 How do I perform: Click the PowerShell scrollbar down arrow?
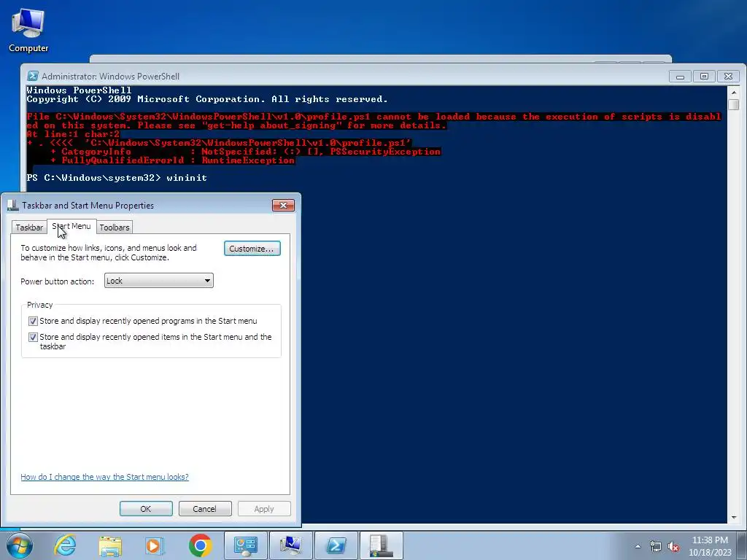pos(734,517)
